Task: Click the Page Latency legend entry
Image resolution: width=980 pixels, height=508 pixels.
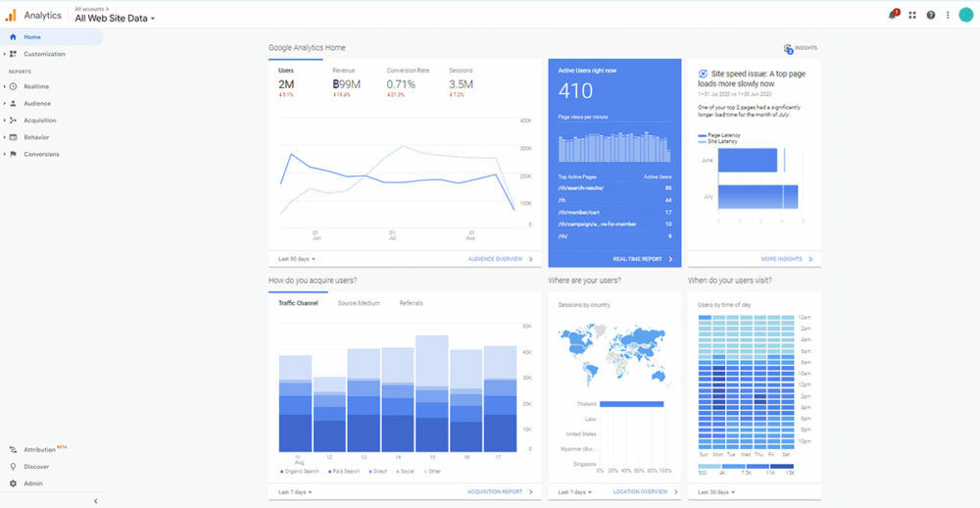Action: point(720,135)
